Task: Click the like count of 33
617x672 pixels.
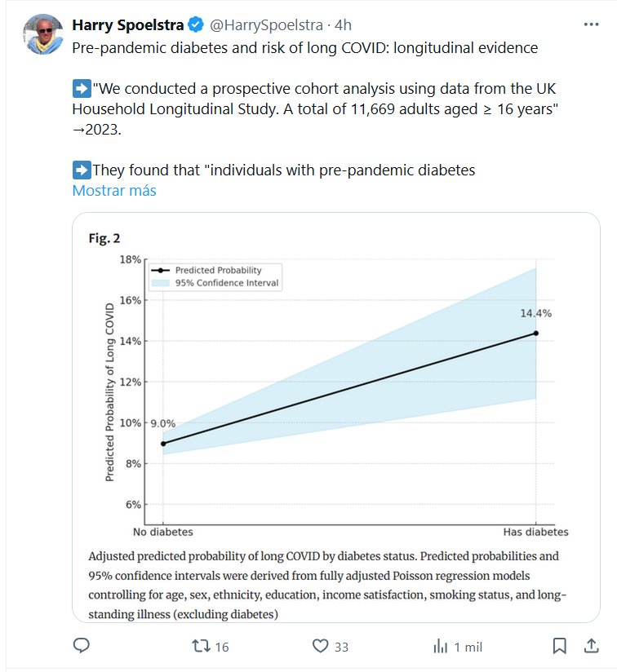Action: pos(341,647)
